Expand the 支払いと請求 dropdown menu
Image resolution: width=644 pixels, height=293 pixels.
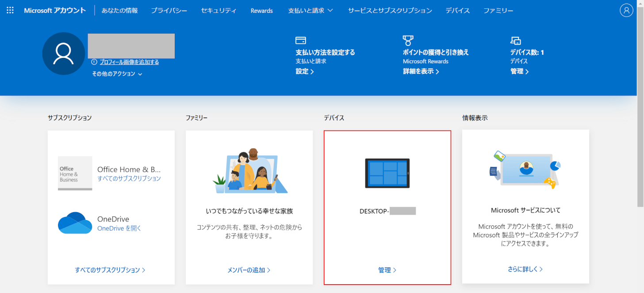(310, 11)
